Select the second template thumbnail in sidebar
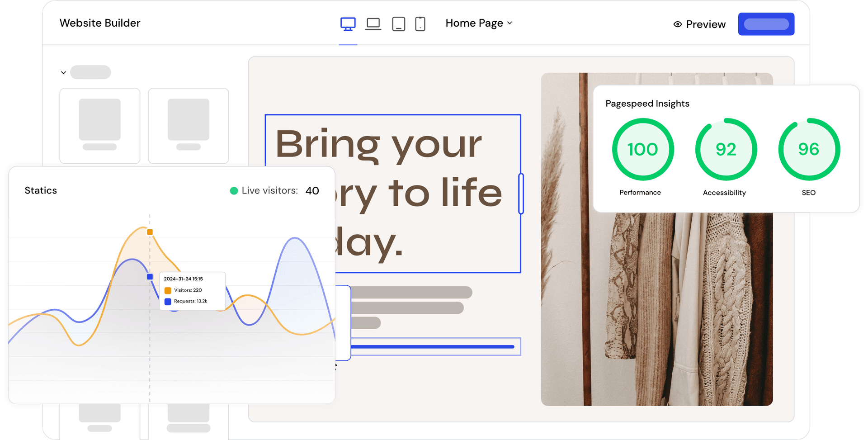Viewport: 868px width, 440px height. 189,126
